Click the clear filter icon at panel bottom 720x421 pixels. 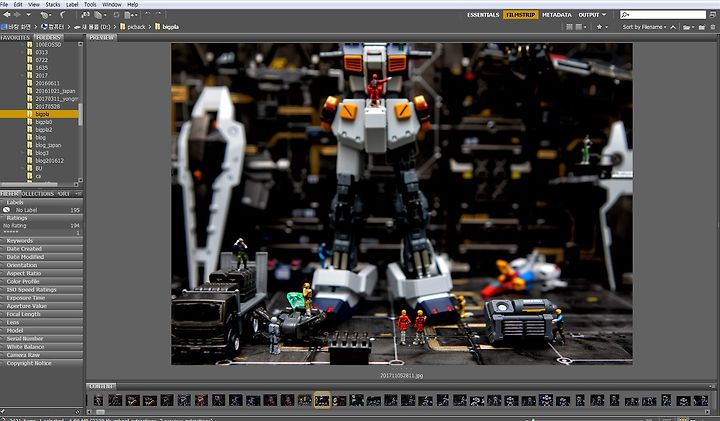[77, 411]
